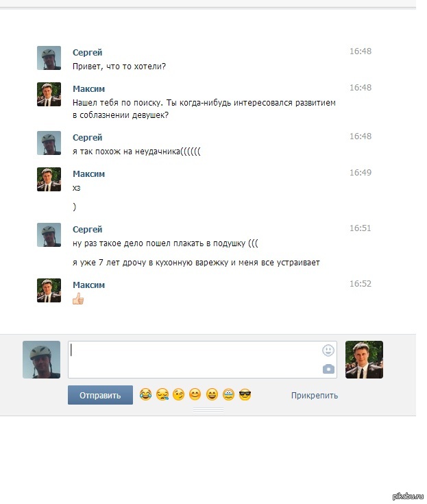Click the thumbs up sticker in chat
This screenshot has width=427, height=504.
point(78,298)
